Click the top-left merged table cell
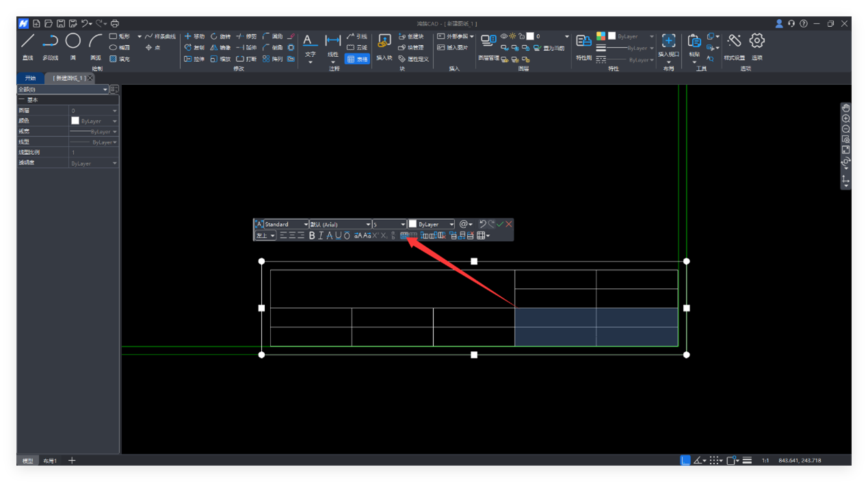Viewport: 868px width, 482px height. [392, 288]
